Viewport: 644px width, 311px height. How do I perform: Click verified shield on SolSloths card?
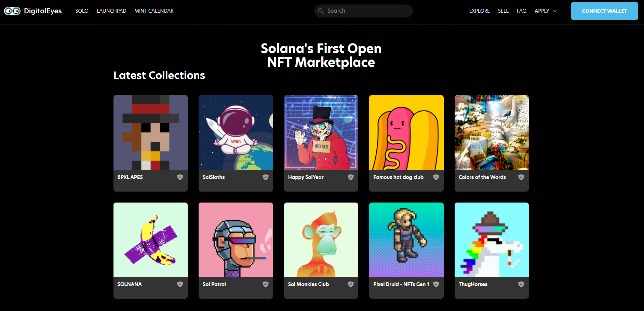click(x=266, y=177)
